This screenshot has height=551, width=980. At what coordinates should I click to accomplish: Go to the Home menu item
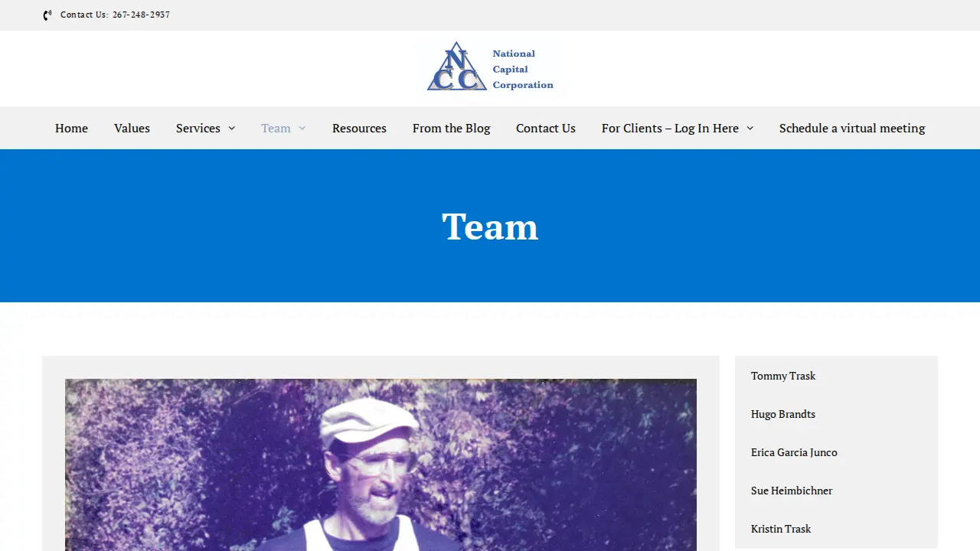[x=71, y=128]
